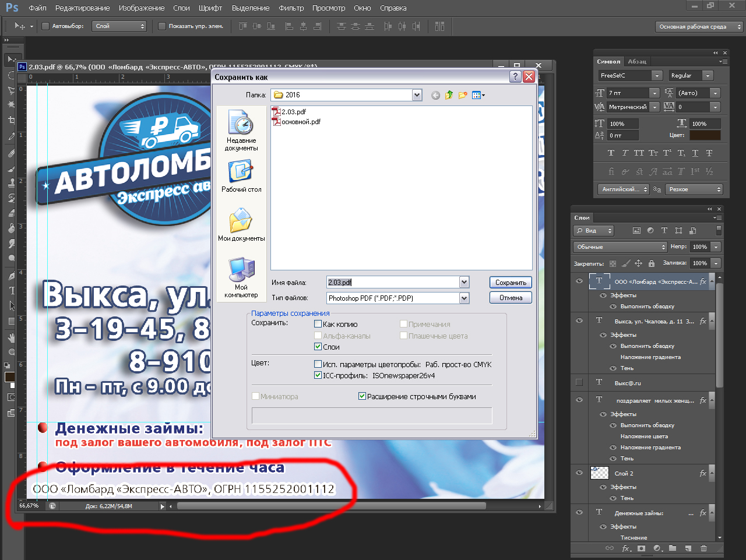
Task: Open anti-aliasing Резкое dropdown
Action: click(x=694, y=189)
